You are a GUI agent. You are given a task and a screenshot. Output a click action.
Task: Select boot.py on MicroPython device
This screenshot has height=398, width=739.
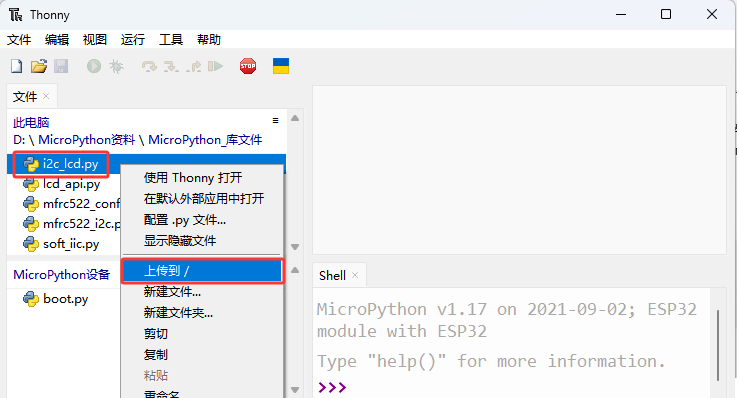(x=66, y=299)
